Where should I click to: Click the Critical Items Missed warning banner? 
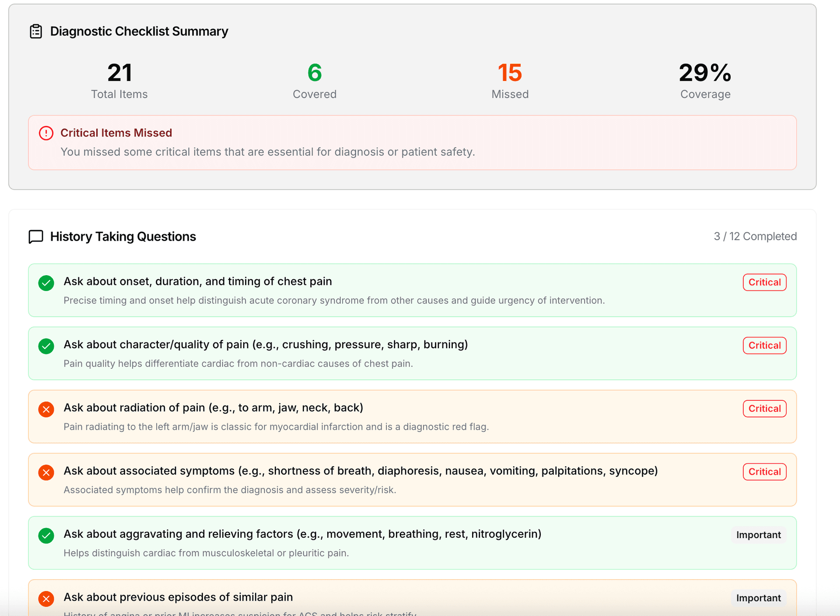pyautogui.click(x=412, y=143)
